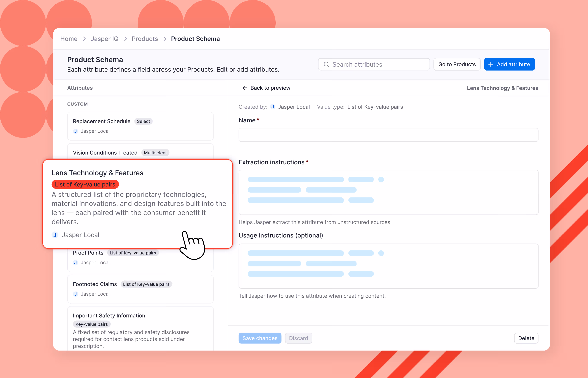Click the Discard button

click(x=298, y=338)
